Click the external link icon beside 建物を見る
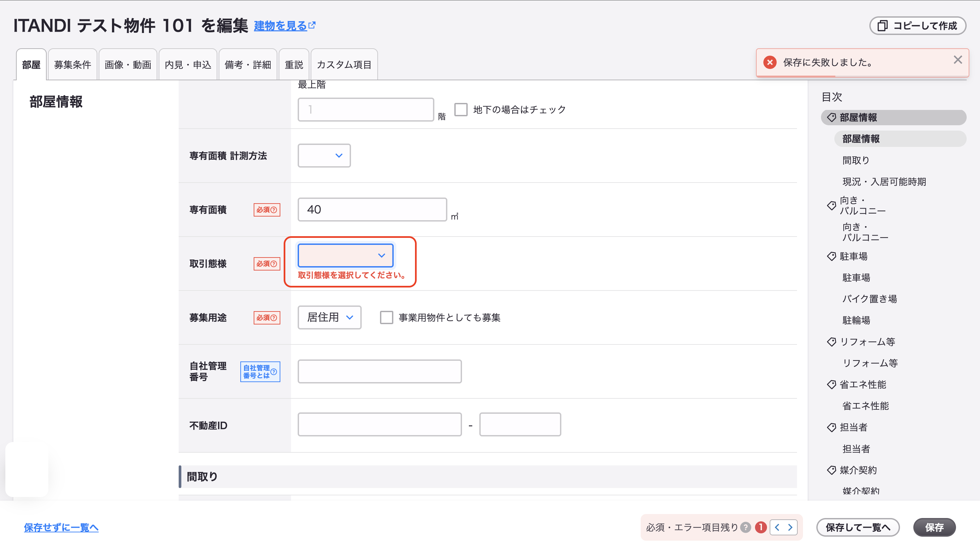 312,25
